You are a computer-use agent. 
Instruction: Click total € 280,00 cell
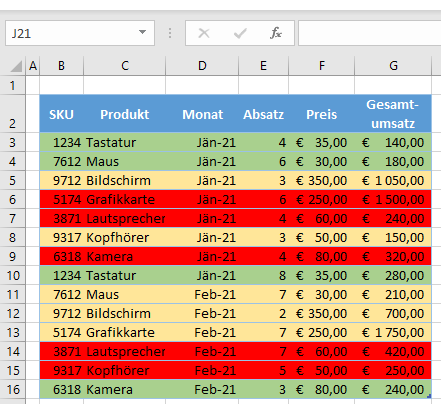click(393, 275)
